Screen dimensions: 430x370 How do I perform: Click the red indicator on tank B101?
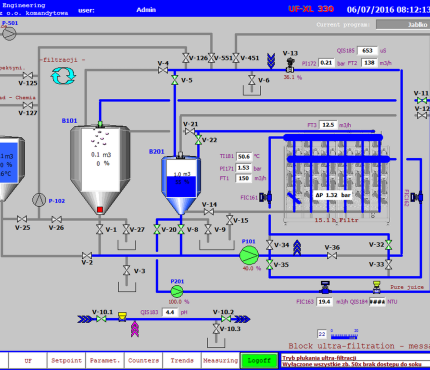click(100, 210)
